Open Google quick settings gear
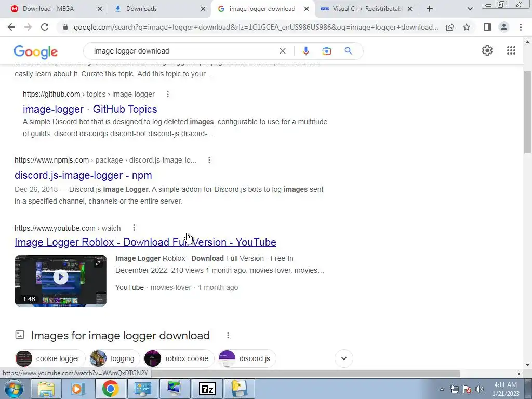The height and width of the screenshot is (399, 532). (x=487, y=50)
